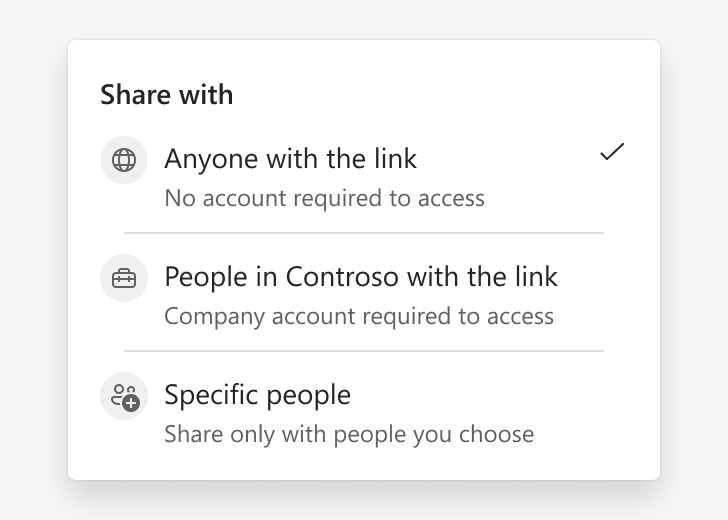Select the Specific people sharing option
Viewport: 728px width, 520px height.
click(x=364, y=413)
